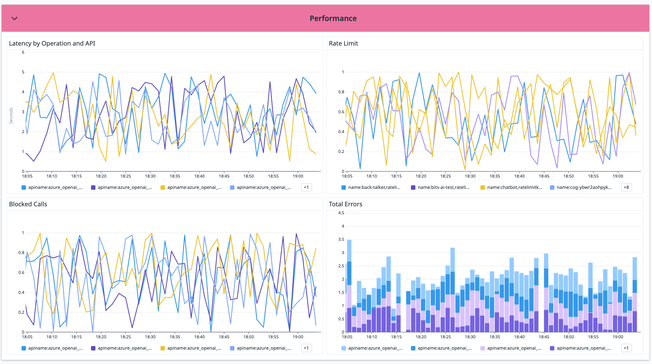The width and height of the screenshot is (652, 364).
Task: Click medium blue legend entry in Total Errors chart
Action: 442,348
